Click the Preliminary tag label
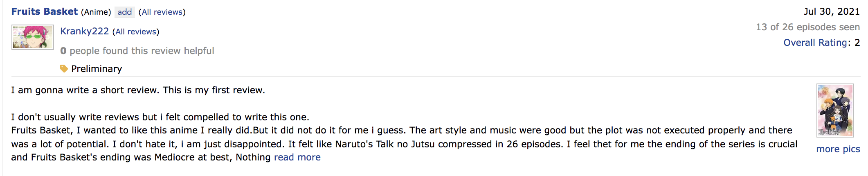Viewport: 868px width, 176px height. 97,69
